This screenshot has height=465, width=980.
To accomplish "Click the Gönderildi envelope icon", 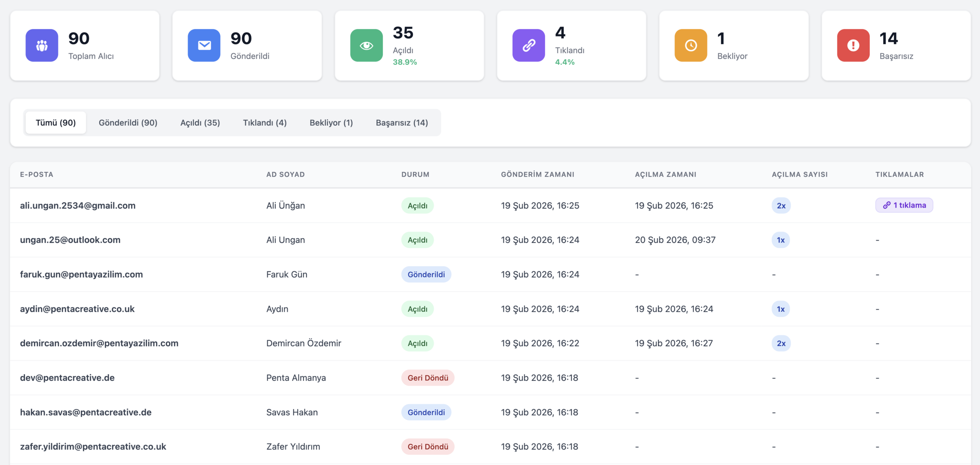I will point(204,45).
